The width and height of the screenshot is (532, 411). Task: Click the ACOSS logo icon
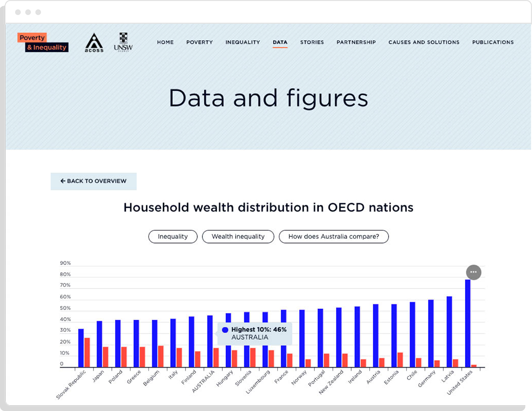(x=94, y=43)
